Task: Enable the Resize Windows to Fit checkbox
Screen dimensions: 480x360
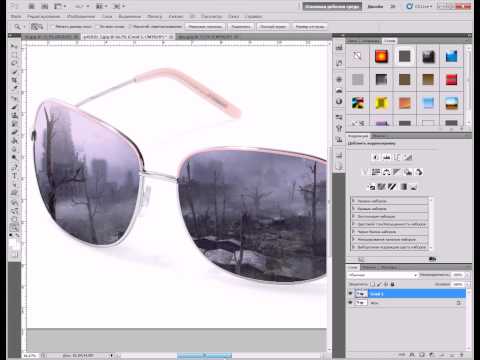Action: 53,26
